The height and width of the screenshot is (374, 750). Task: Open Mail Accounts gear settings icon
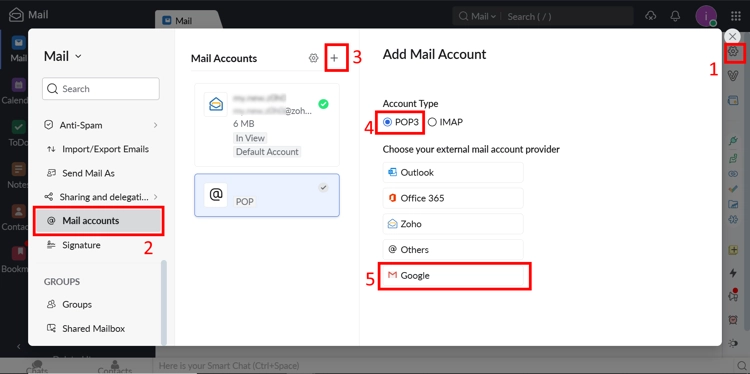pyautogui.click(x=313, y=58)
